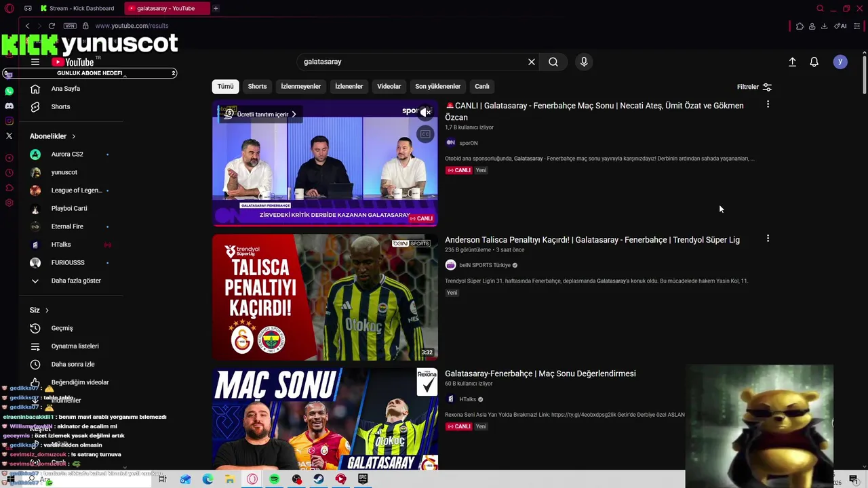Open account avatar menu
The width and height of the screenshot is (868, 488).
coord(840,62)
